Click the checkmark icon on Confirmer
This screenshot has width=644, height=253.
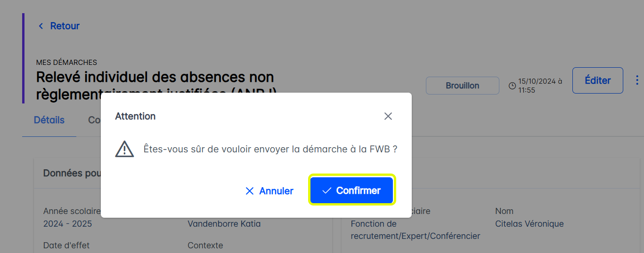point(326,191)
